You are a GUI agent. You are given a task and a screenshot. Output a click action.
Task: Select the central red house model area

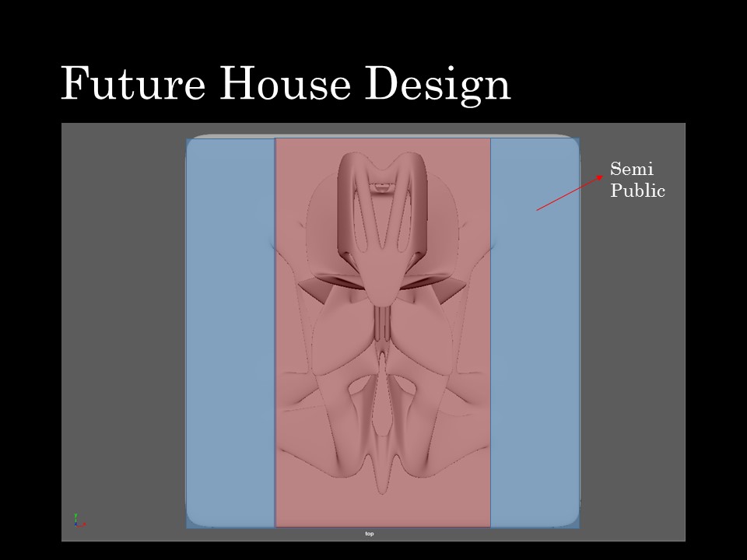[383, 333]
